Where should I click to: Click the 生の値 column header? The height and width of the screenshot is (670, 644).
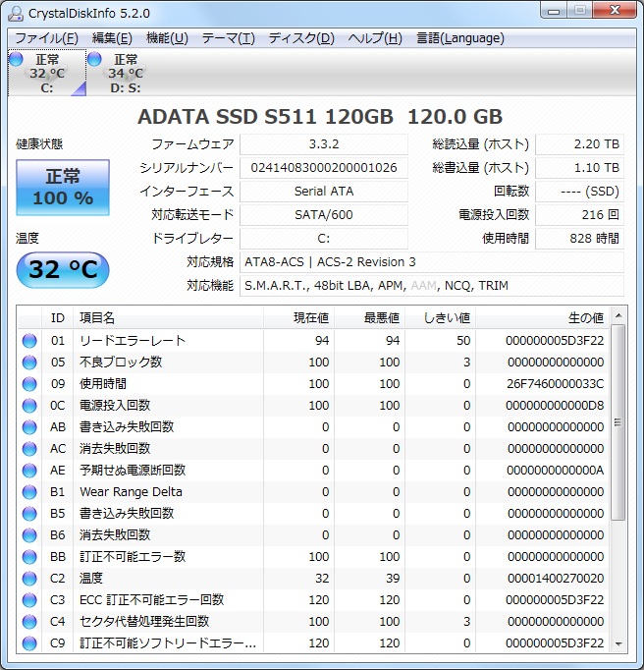(543, 318)
